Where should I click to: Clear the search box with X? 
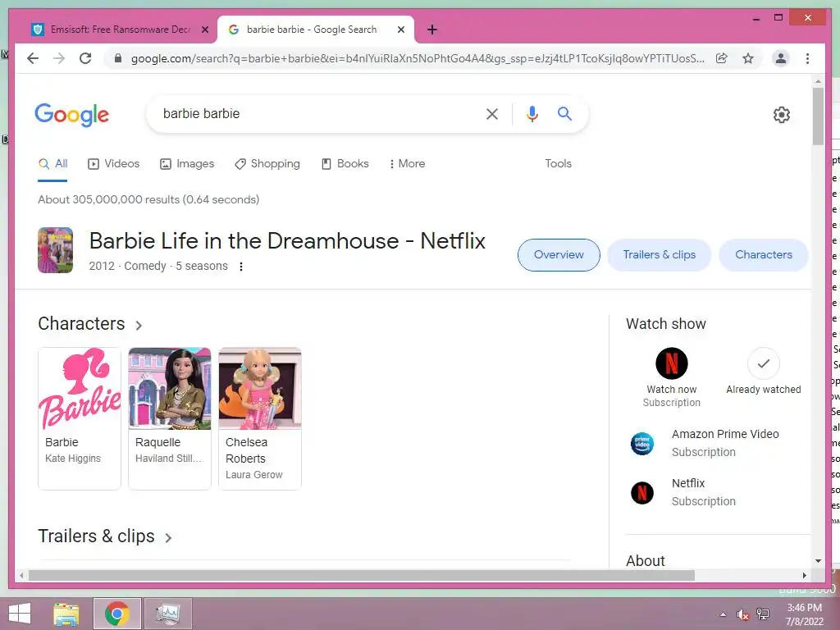pos(492,113)
